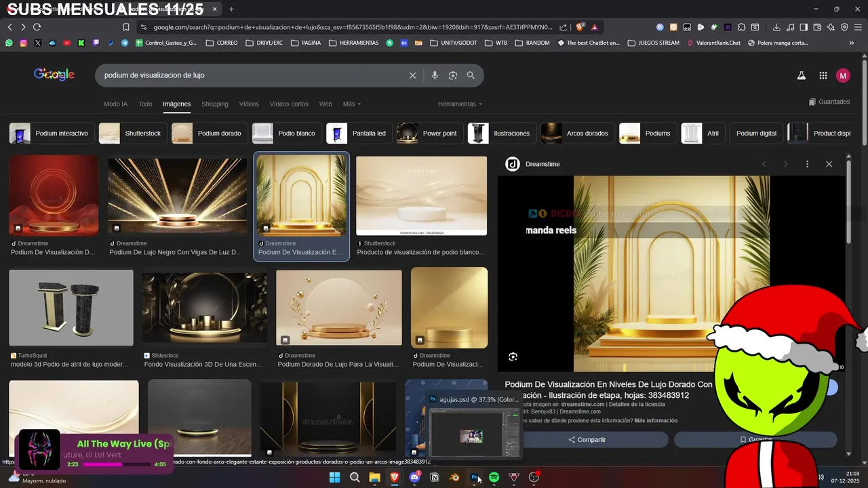868x488 pixels.
Task: Open the downloads icon in browser toolbar
Action: (776, 27)
